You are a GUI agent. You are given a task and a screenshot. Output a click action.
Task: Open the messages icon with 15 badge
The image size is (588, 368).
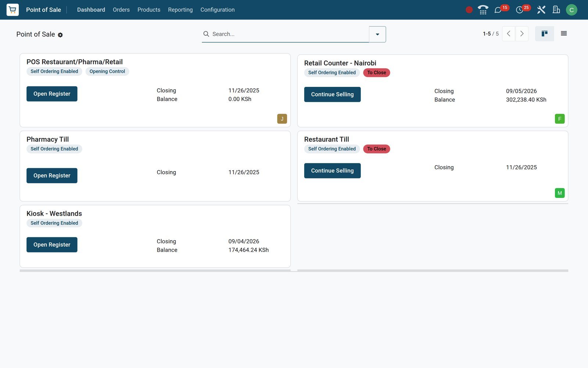[x=498, y=10]
